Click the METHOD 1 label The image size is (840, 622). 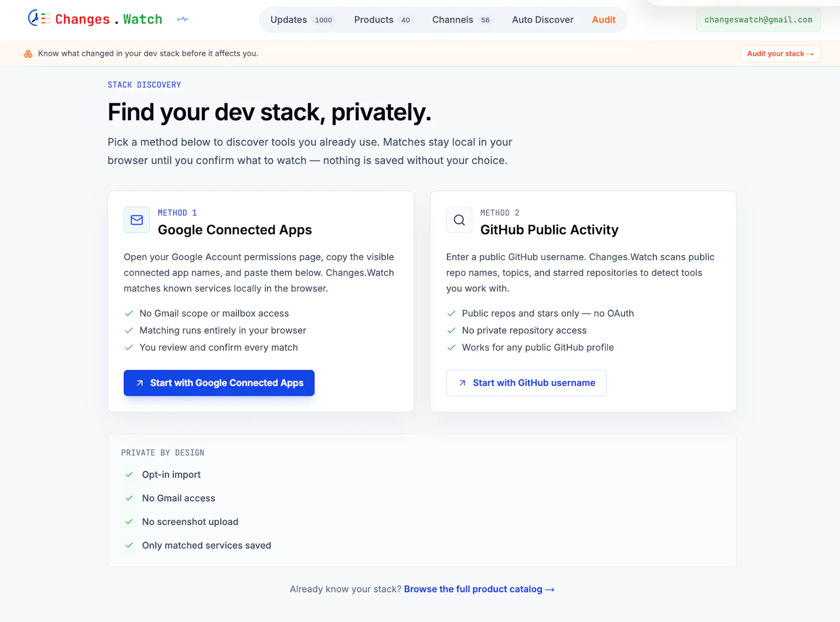click(x=177, y=213)
